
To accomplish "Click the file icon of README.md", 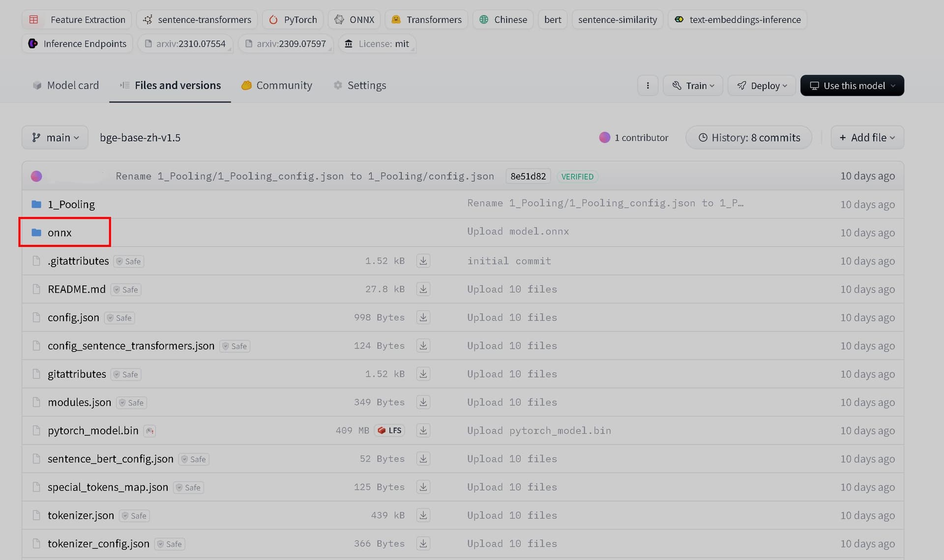I will coord(36,289).
